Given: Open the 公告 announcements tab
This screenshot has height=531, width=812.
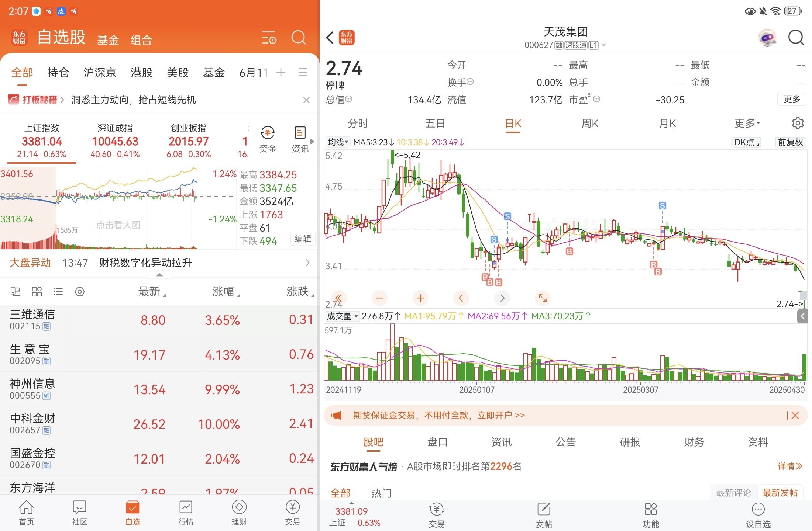Looking at the screenshot, I should (566, 442).
